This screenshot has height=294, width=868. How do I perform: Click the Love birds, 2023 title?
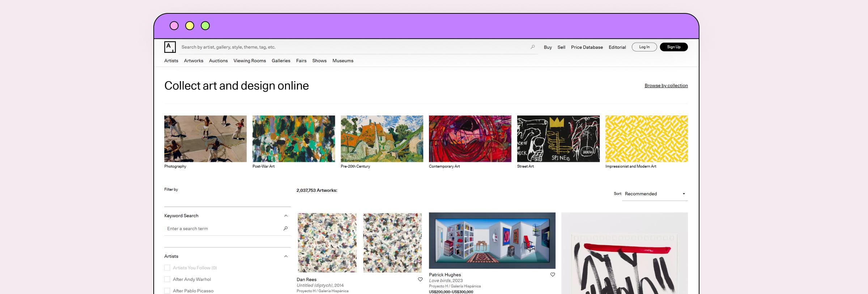point(446,281)
